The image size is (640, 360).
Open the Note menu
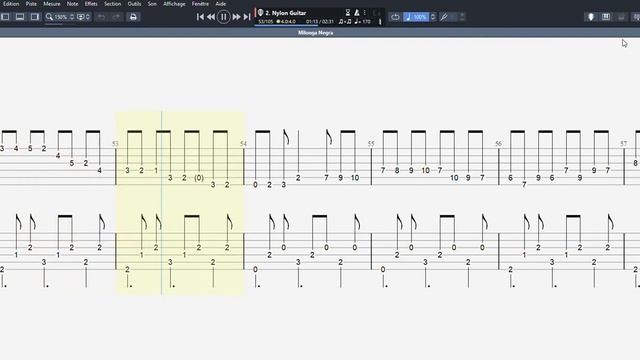pos(72,4)
